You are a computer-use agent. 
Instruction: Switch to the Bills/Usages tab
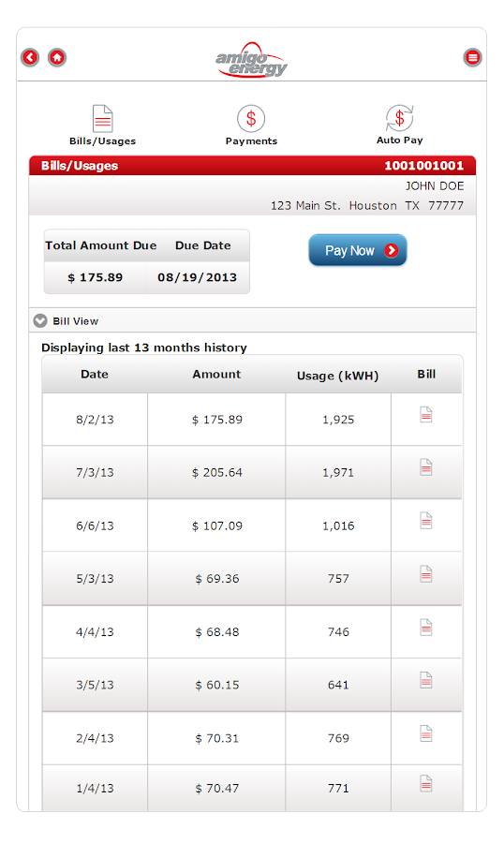coord(102,126)
